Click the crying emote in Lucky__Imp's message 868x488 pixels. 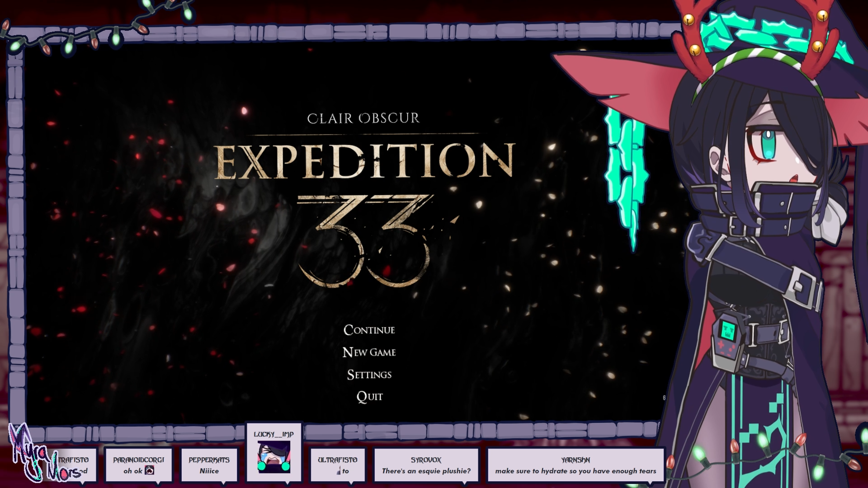(x=274, y=456)
